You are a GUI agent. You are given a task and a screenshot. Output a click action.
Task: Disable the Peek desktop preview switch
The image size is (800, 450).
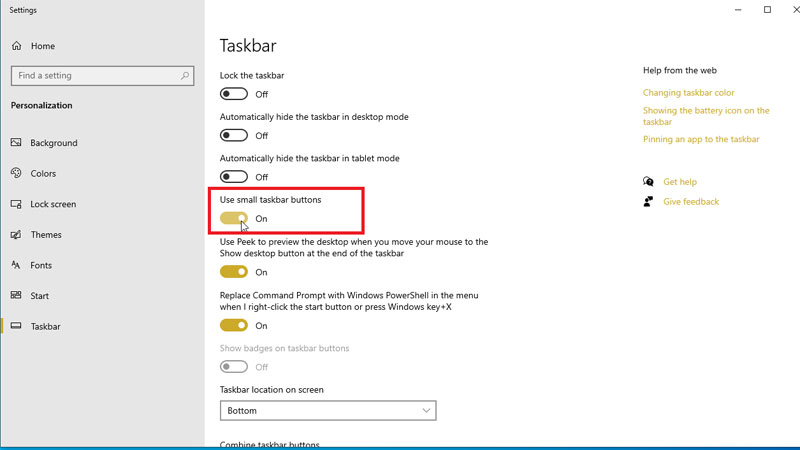(234, 272)
